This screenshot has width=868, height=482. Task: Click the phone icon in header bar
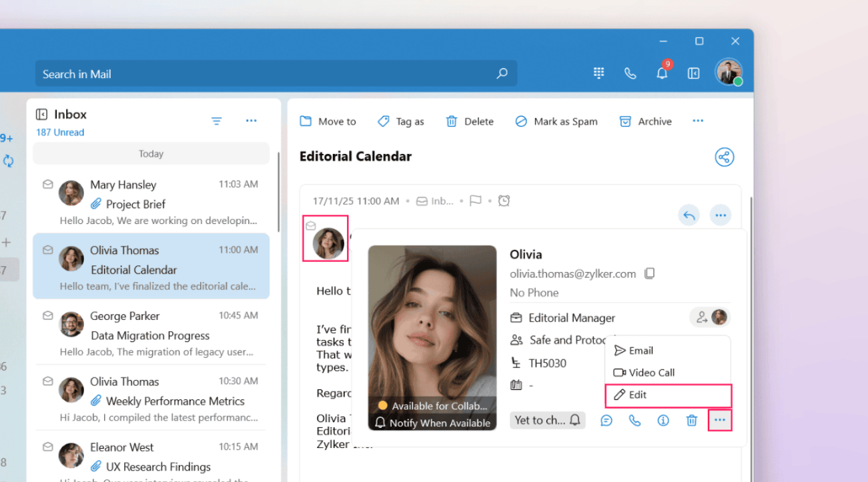[630, 73]
